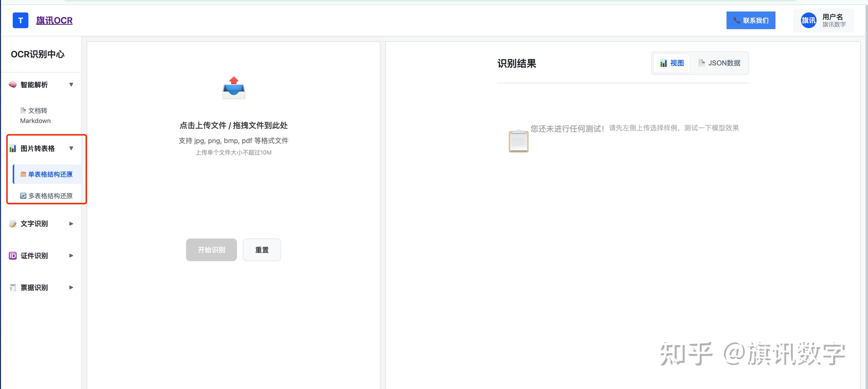The height and width of the screenshot is (389, 868).
Task: Expand the 票据识别 section arrow
Action: (x=71, y=288)
